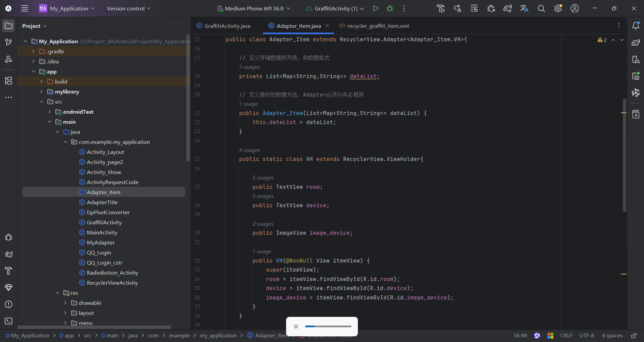Expand the mylibrary module

(42, 92)
